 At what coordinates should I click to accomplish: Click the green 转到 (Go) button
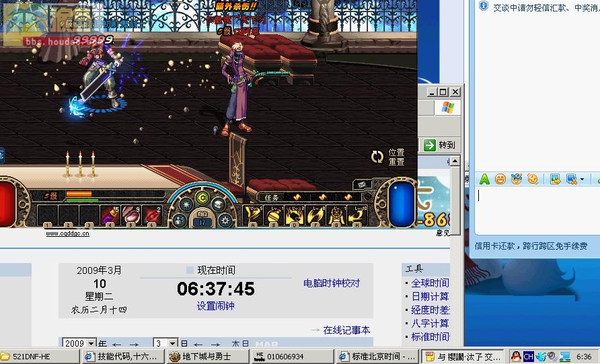click(440, 145)
